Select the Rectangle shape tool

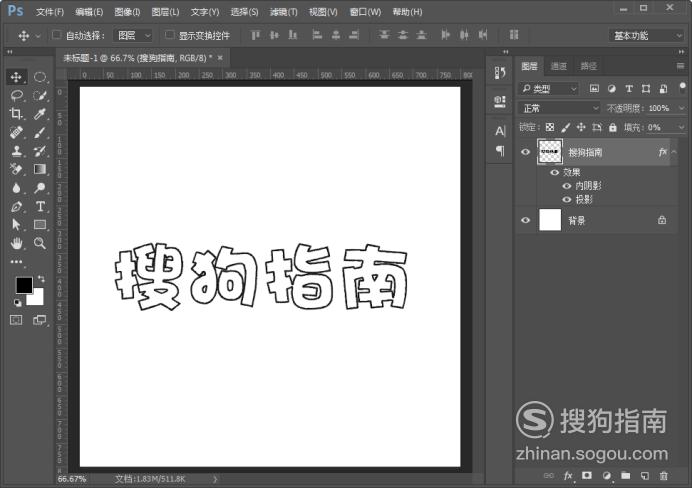pyautogui.click(x=40, y=225)
